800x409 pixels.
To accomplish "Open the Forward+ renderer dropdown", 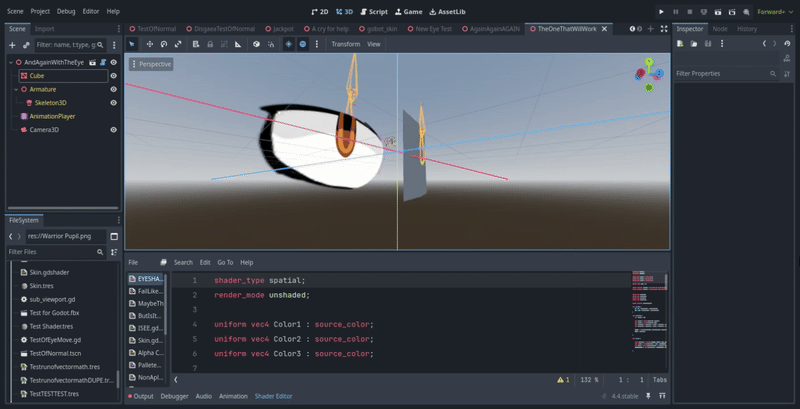I will pos(771,11).
